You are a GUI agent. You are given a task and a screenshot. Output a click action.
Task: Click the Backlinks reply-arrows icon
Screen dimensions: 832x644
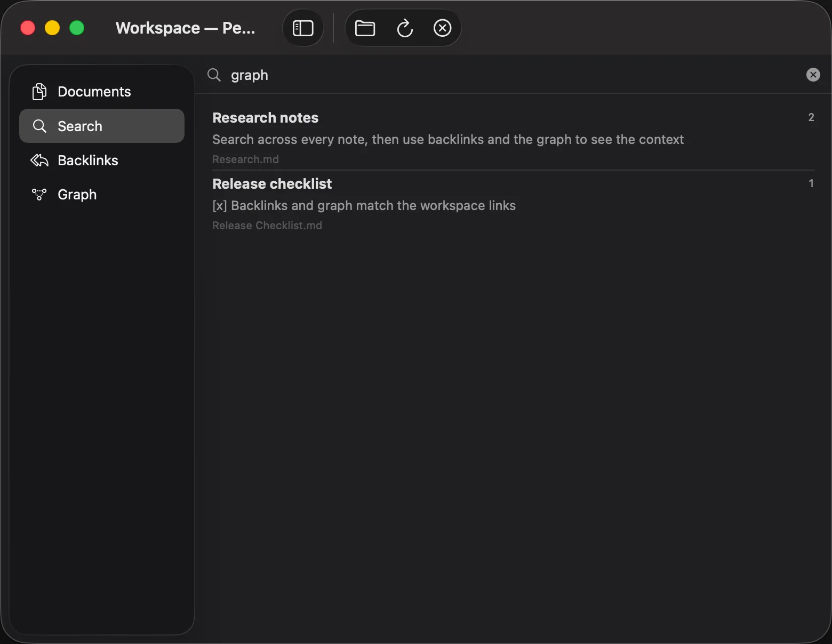click(x=39, y=160)
